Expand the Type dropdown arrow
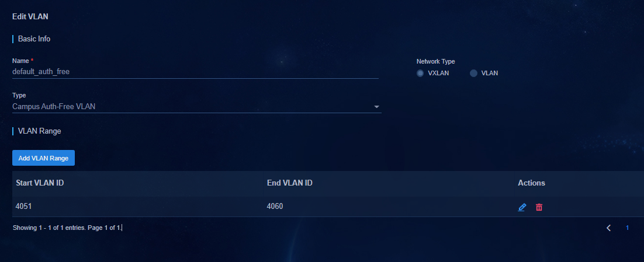 (x=376, y=107)
